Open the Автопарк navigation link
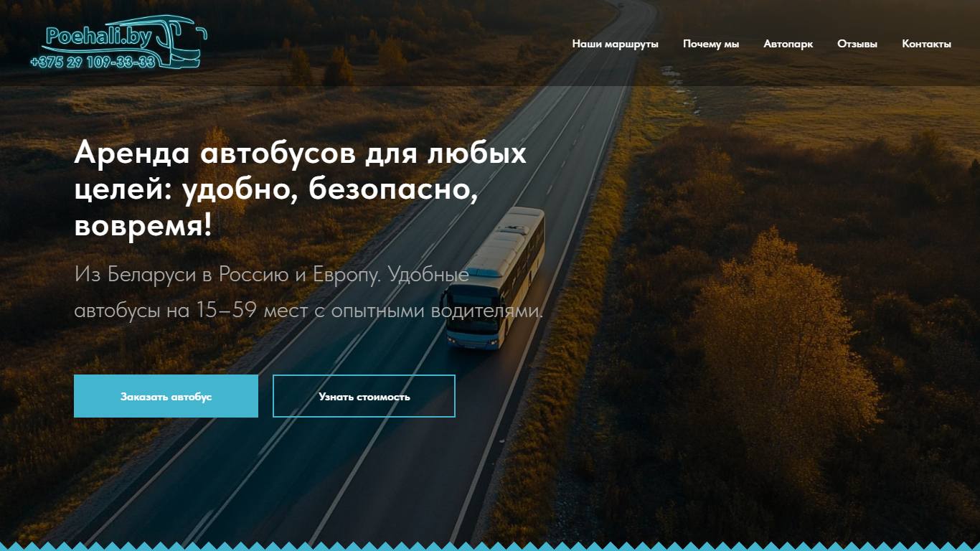Screen dimensions: 980x551 788,44
